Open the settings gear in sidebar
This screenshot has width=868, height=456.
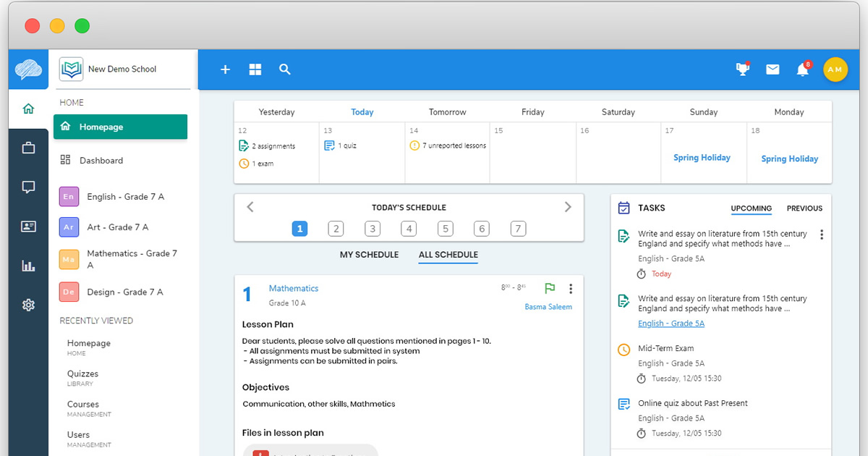click(x=28, y=305)
